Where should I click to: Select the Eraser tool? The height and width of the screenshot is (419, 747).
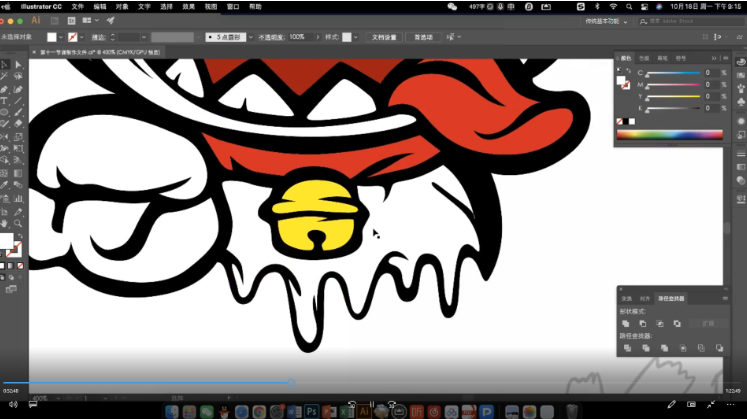tap(18, 124)
